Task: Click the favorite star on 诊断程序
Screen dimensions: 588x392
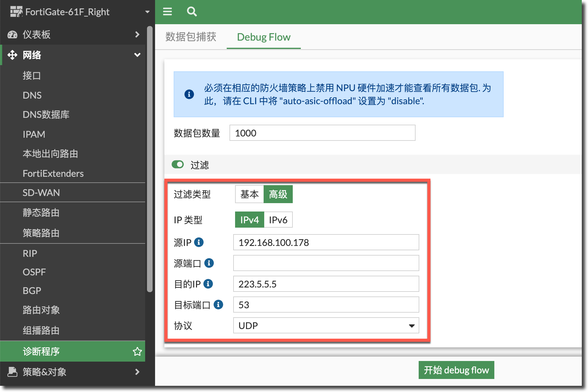Action: [137, 351]
